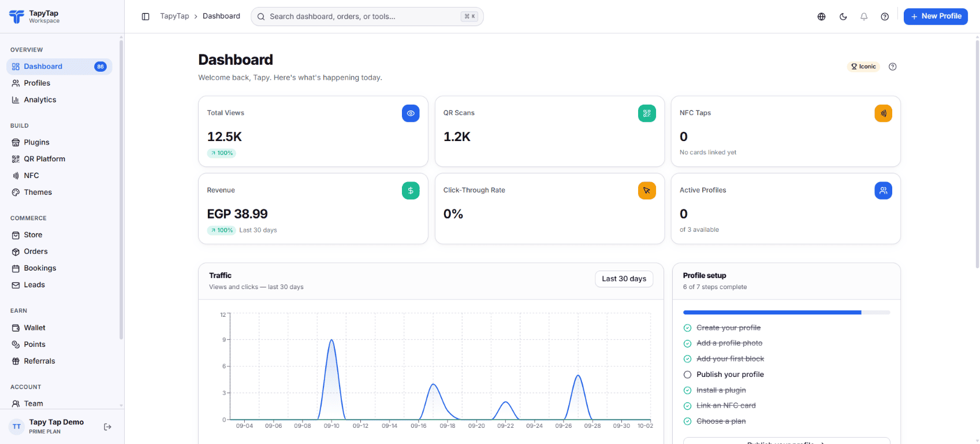This screenshot has height=444, width=980.
Task: Focus the dashboard search field
Action: click(x=367, y=16)
